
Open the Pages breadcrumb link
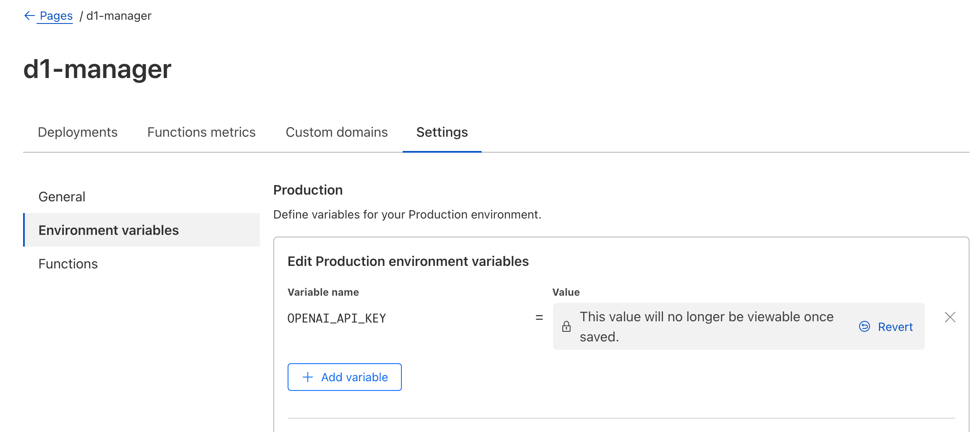point(56,16)
